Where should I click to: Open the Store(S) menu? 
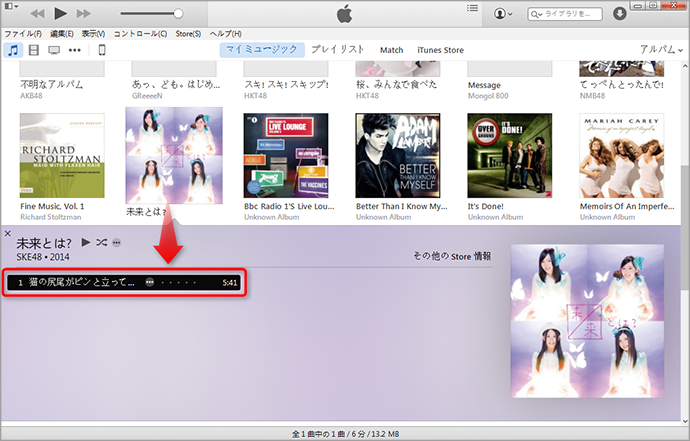point(188,34)
